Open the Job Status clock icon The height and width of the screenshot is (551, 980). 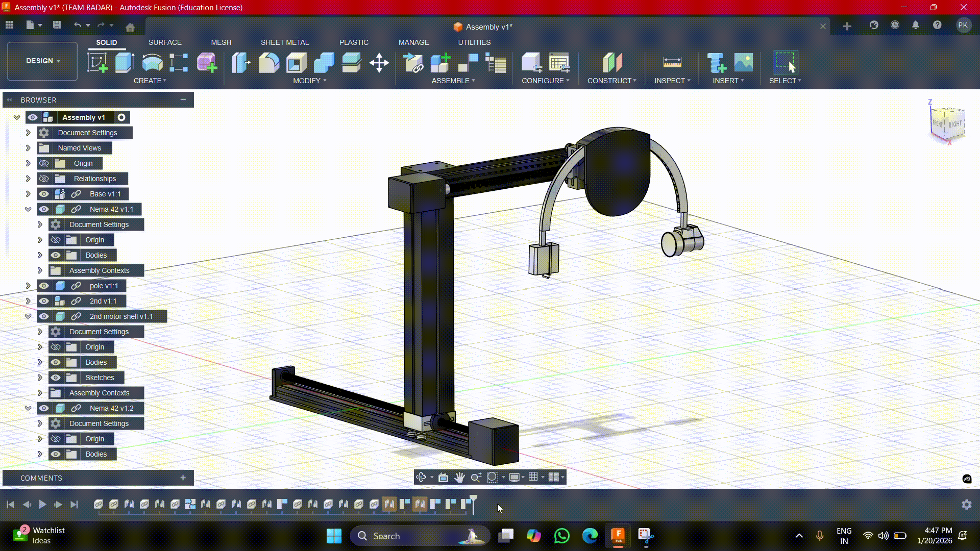895,25
